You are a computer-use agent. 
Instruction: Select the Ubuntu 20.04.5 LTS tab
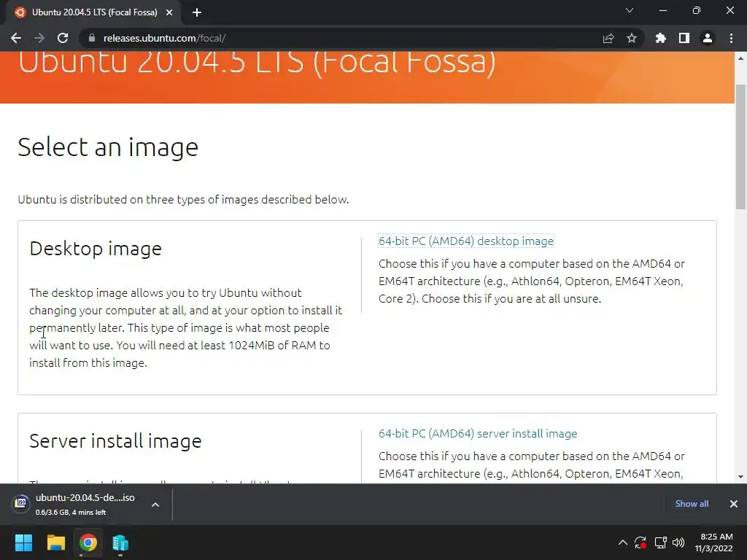(94, 12)
